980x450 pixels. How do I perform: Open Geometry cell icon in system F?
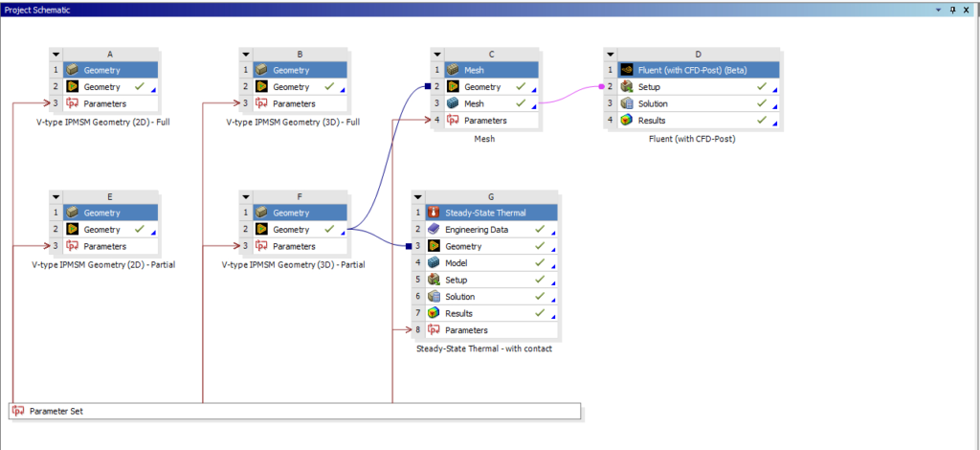click(261, 230)
